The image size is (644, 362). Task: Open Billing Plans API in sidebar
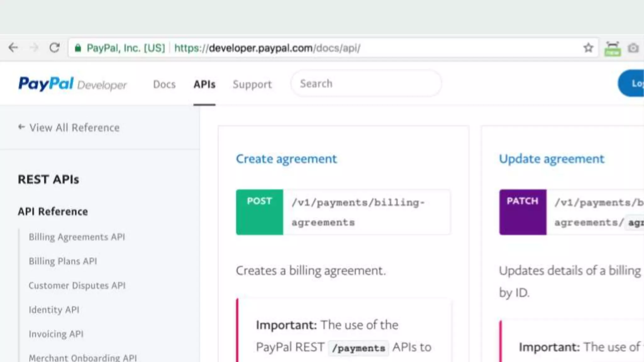pyautogui.click(x=63, y=261)
